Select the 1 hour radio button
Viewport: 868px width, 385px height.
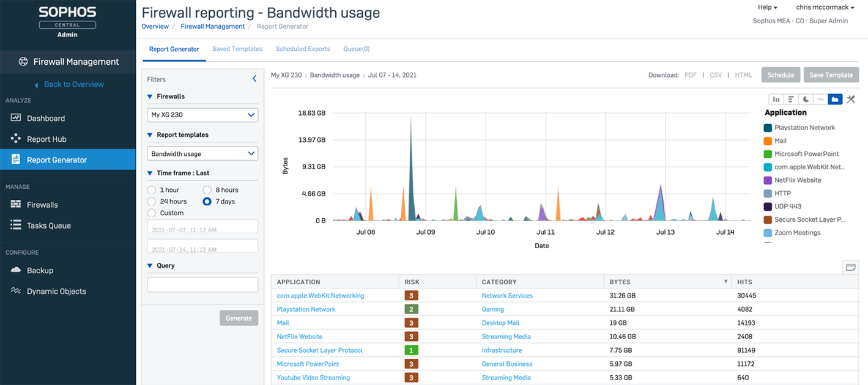tap(150, 189)
